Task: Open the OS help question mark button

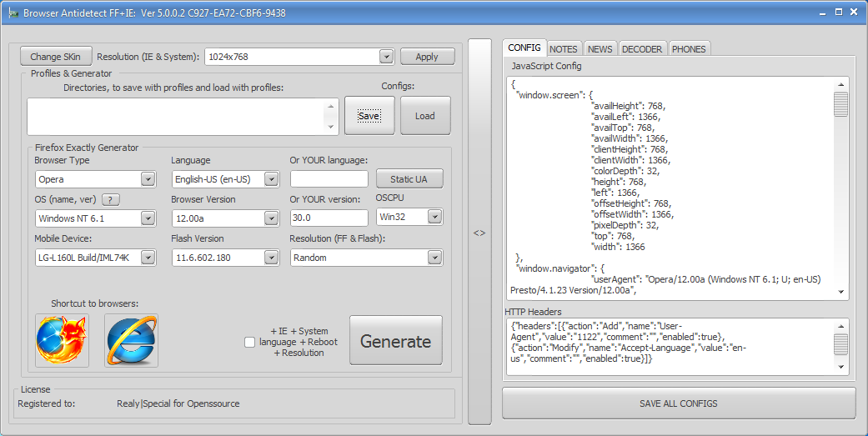Action: (111, 200)
